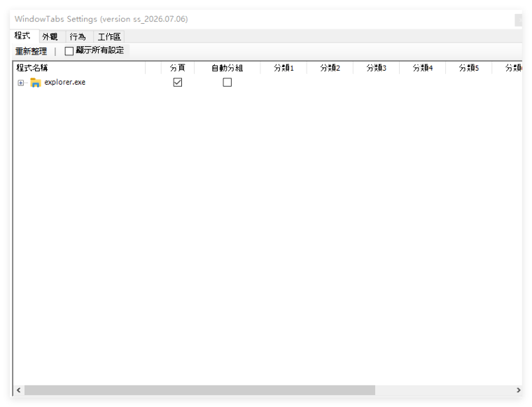
Task: Select the explorer.exe row text
Action: [x=65, y=82]
